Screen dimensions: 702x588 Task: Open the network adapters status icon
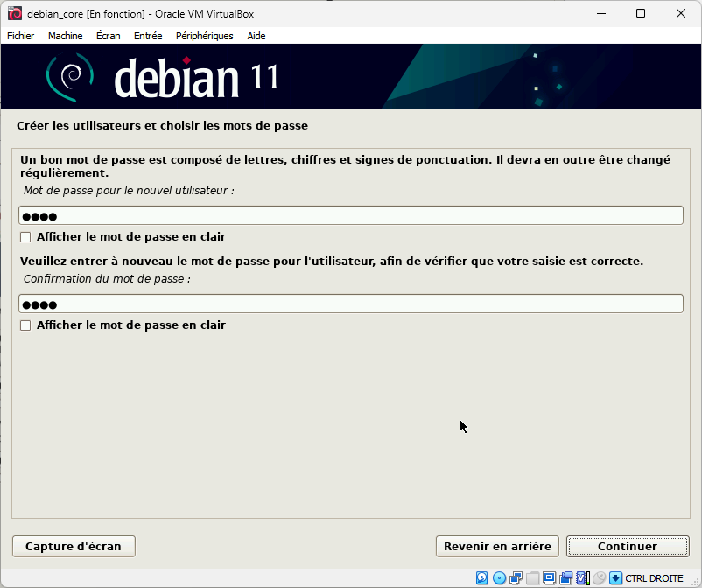[516, 578]
